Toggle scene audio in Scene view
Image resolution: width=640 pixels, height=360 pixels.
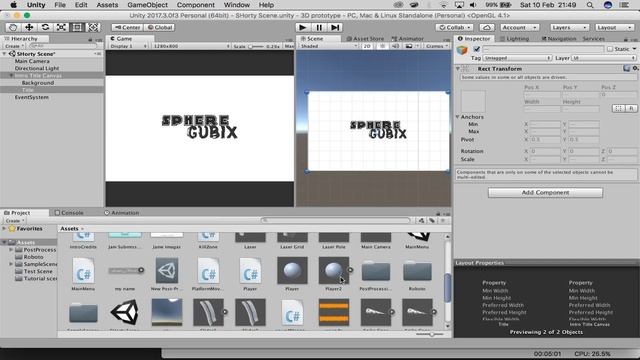pyautogui.click(x=395, y=46)
